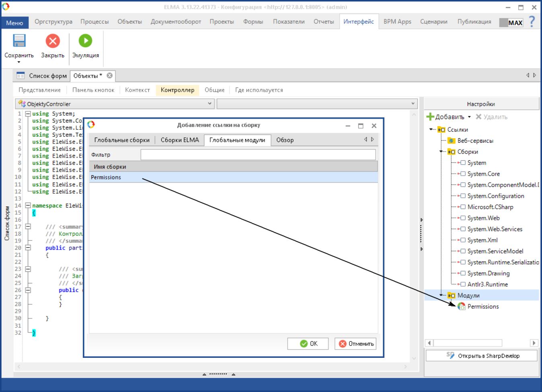542x392 pixels.
Task: Select Microsoft.CSharp in the tree
Action: click(490, 207)
